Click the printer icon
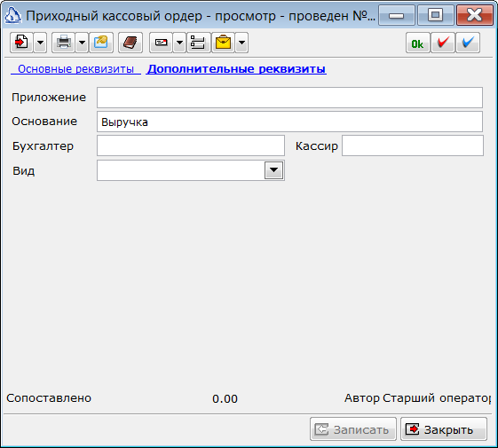This screenshot has height=448, width=498. [x=63, y=43]
